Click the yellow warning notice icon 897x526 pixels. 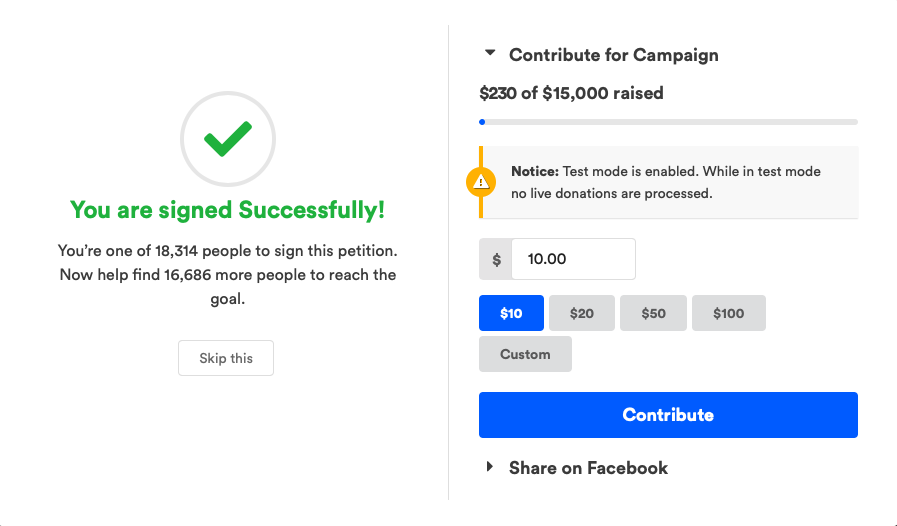tap(481, 182)
